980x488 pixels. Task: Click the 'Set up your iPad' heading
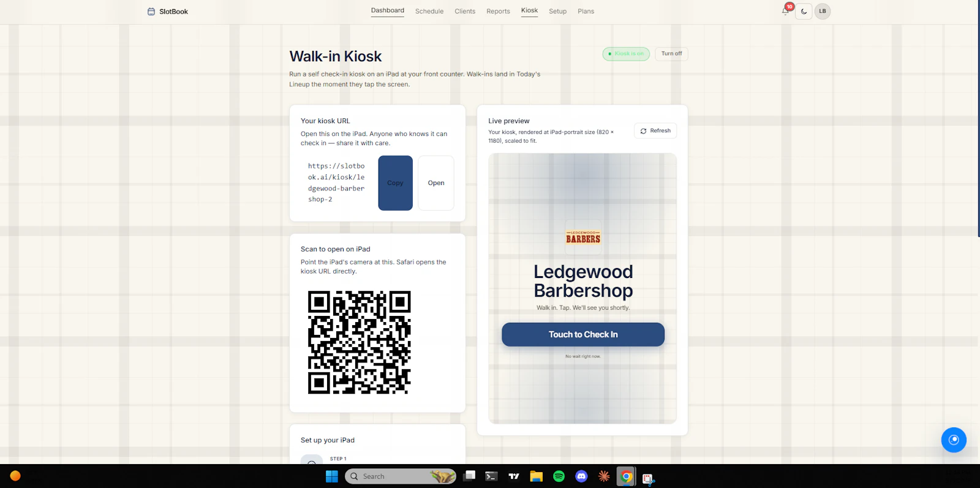click(x=328, y=440)
